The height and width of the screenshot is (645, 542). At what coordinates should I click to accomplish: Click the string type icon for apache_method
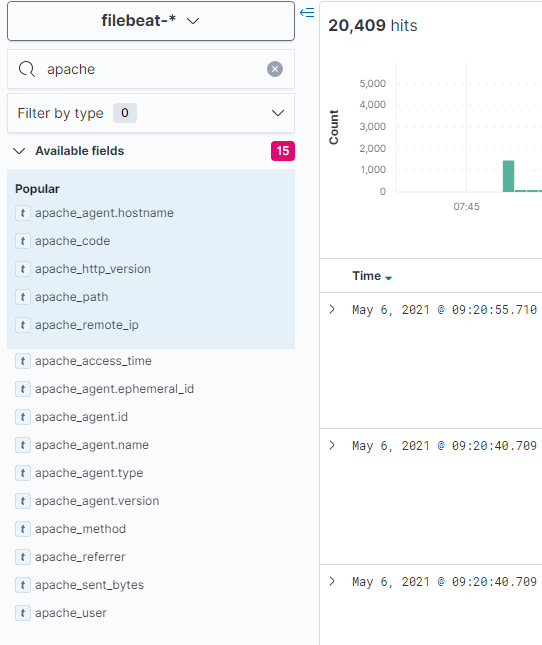pos(23,529)
